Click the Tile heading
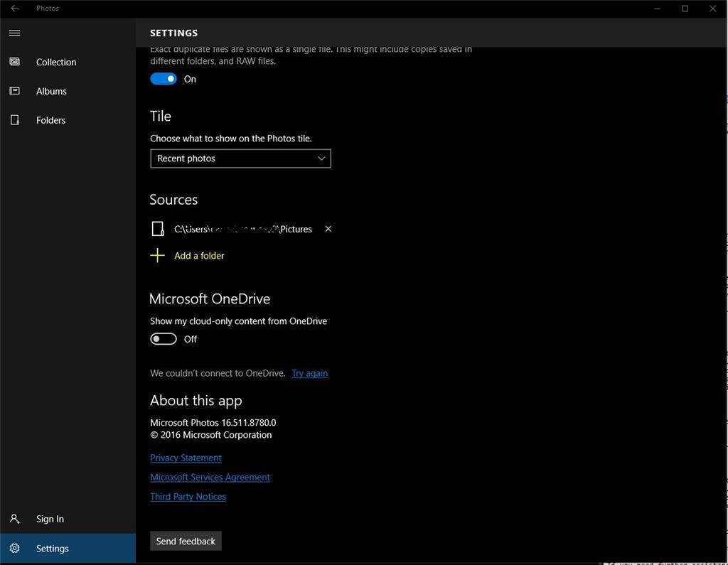 click(161, 116)
